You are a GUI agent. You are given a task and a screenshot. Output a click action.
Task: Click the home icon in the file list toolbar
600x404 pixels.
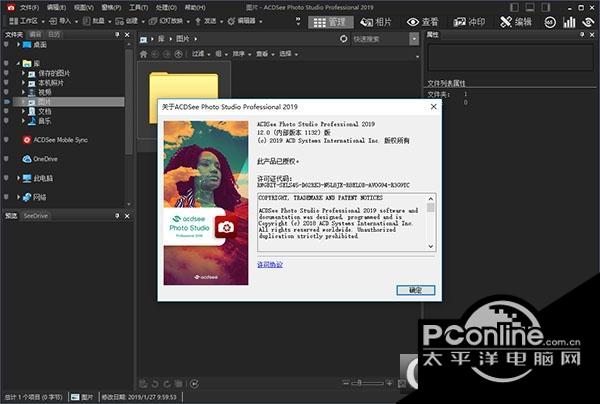click(143, 54)
